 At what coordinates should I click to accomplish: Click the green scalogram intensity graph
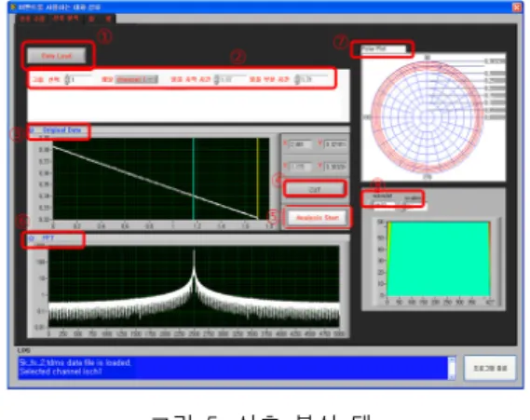(438, 259)
